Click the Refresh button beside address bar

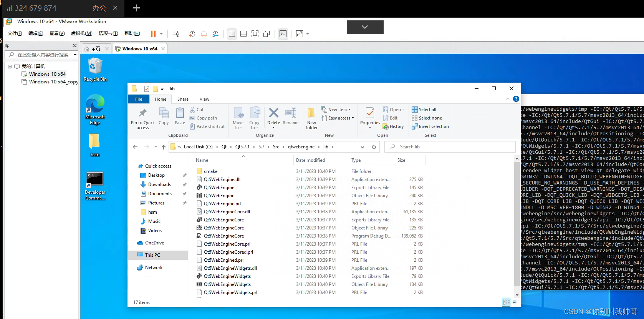coord(374,147)
